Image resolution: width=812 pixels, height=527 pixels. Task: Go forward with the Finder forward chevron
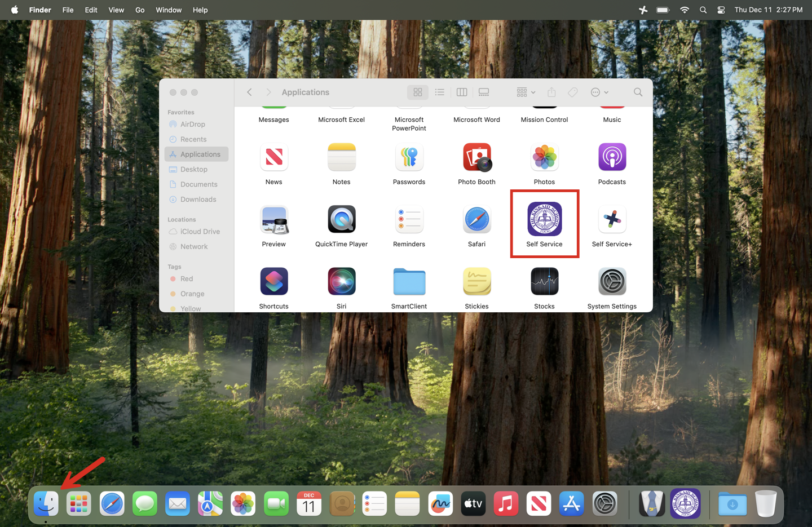point(268,92)
